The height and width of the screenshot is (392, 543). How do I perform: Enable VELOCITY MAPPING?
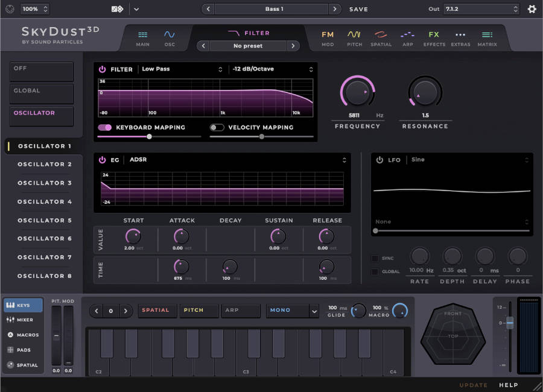(x=216, y=127)
